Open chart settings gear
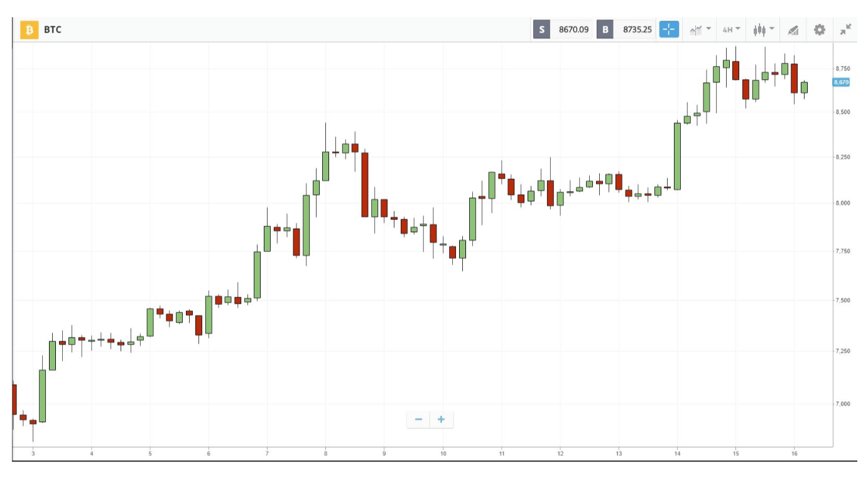 pos(820,30)
